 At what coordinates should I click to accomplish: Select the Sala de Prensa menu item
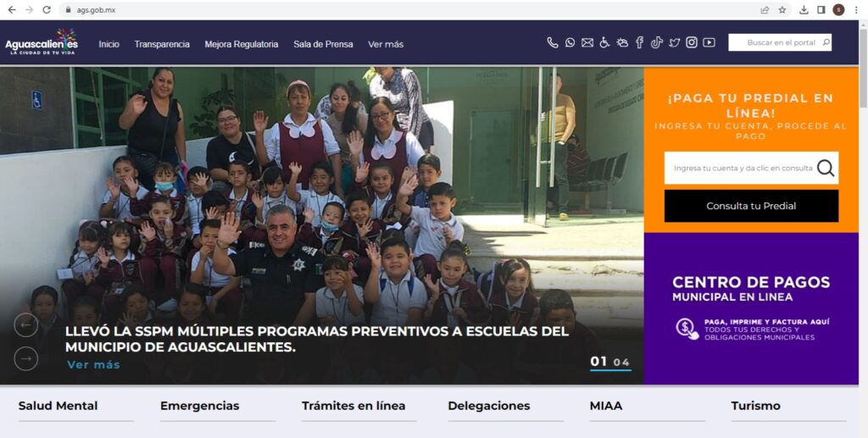(323, 44)
